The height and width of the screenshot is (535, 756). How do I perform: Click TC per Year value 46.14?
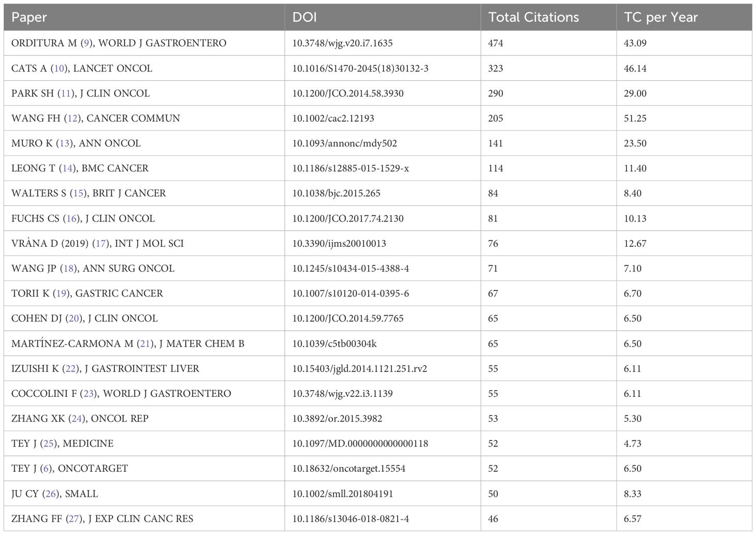pos(635,68)
